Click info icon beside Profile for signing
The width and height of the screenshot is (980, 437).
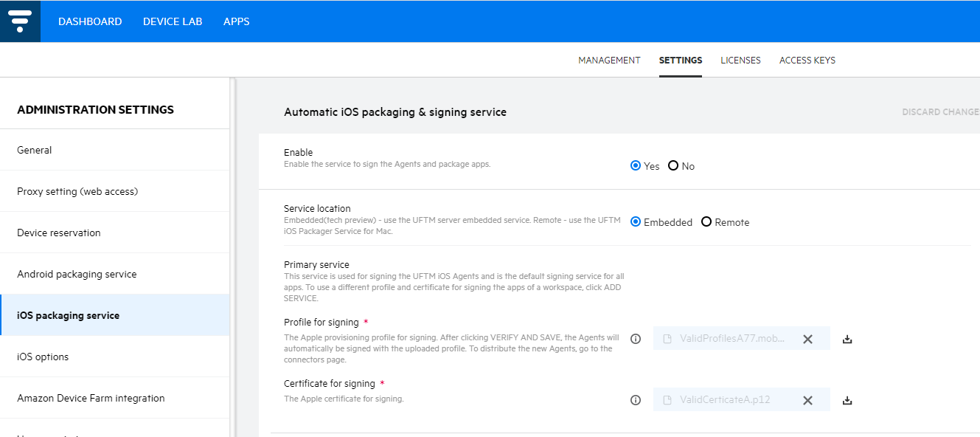click(x=636, y=339)
